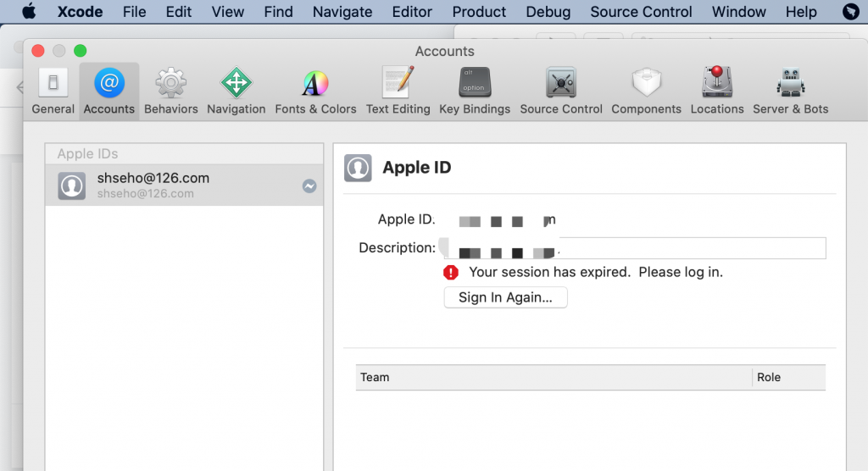
Task: Open the Navigation preferences pane
Action: point(236,91)
